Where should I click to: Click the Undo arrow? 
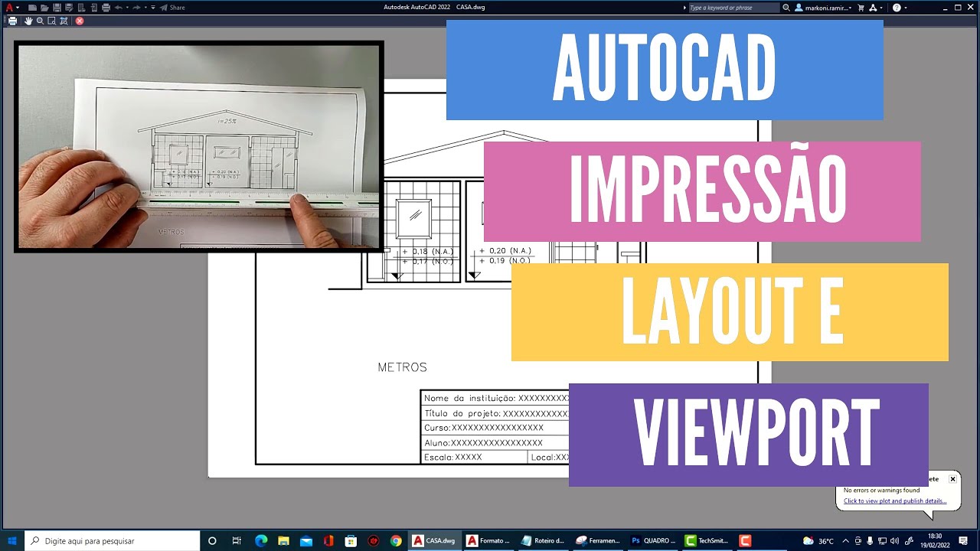[x=119, y=8]
